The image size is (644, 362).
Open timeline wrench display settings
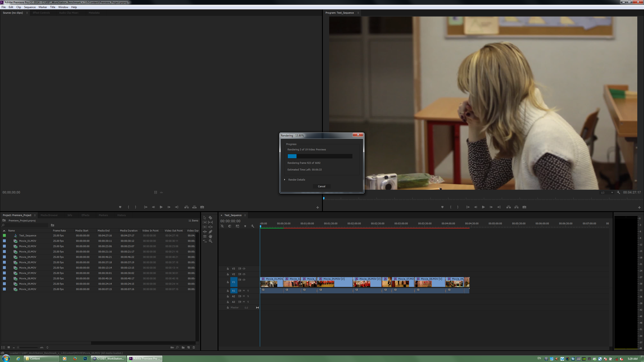[x=252, y=226]
